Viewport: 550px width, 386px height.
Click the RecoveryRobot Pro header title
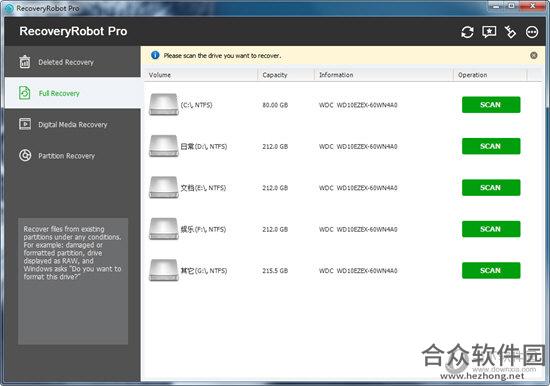(x=73, y=31)
